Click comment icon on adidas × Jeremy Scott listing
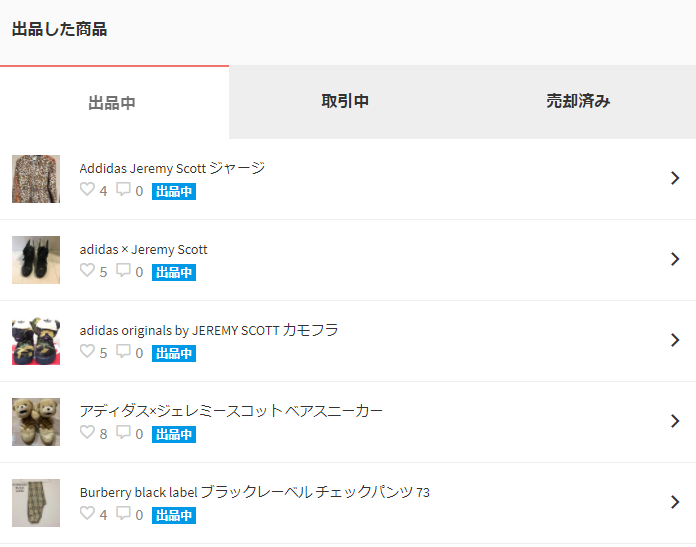The height and width of the screenshot is (547, 696). (x=123, y=270)
